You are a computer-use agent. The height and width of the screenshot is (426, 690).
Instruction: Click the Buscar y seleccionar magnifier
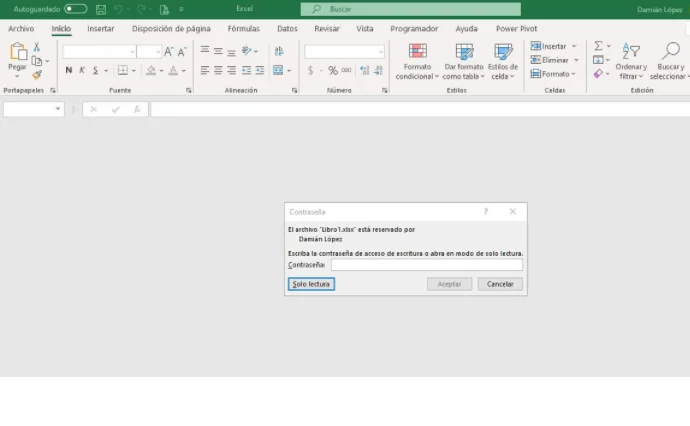(x=670, y=52)
